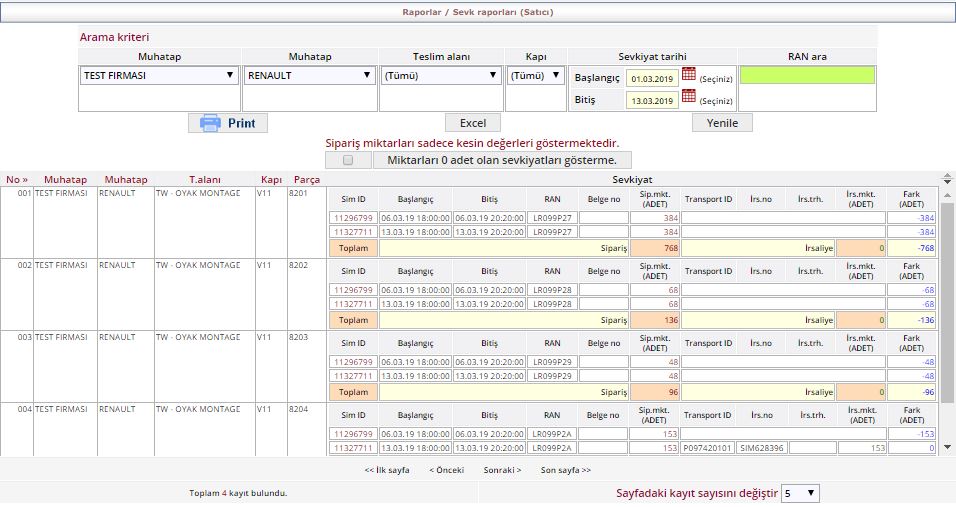The height and width of the screenshot is (507, 956).
Task: Click 'Miktarları 0 adet olan sevkiyatları gösterme' button
Action: point(502,160)
